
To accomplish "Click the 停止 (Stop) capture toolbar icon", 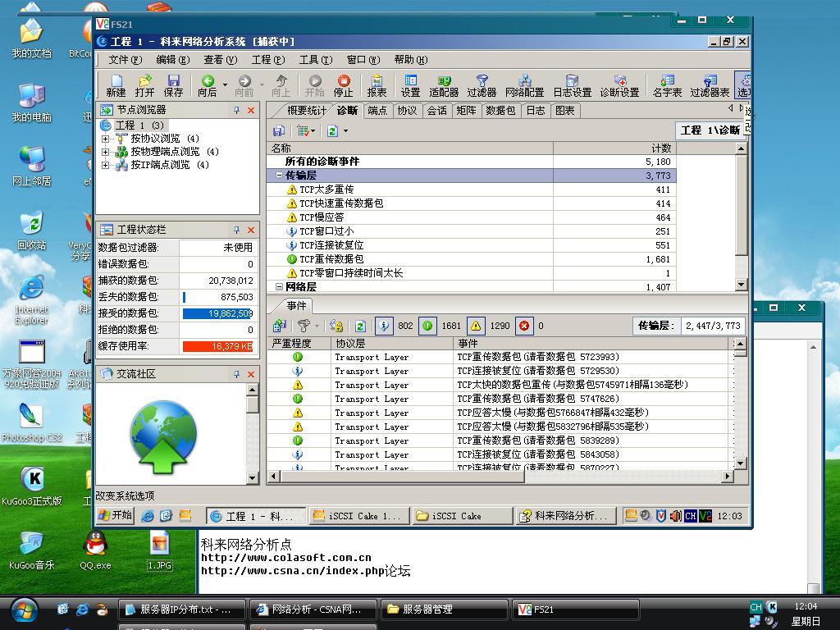I will point(344,84).
